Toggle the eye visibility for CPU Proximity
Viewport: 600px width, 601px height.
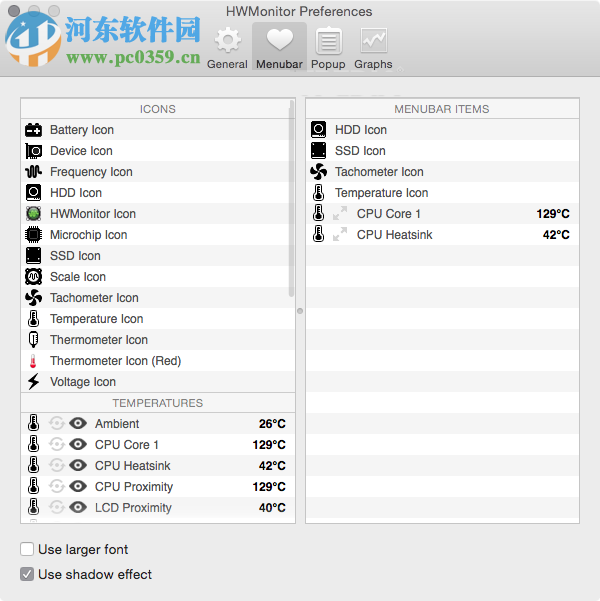point(78,486)
